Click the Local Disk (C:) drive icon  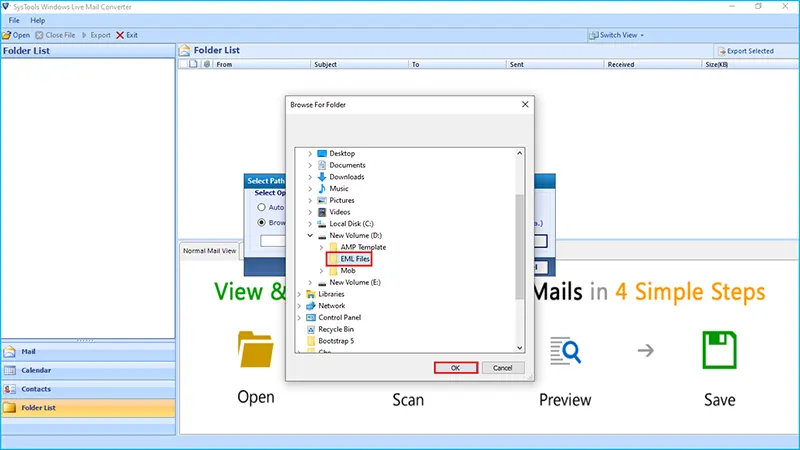click(322, 223)
